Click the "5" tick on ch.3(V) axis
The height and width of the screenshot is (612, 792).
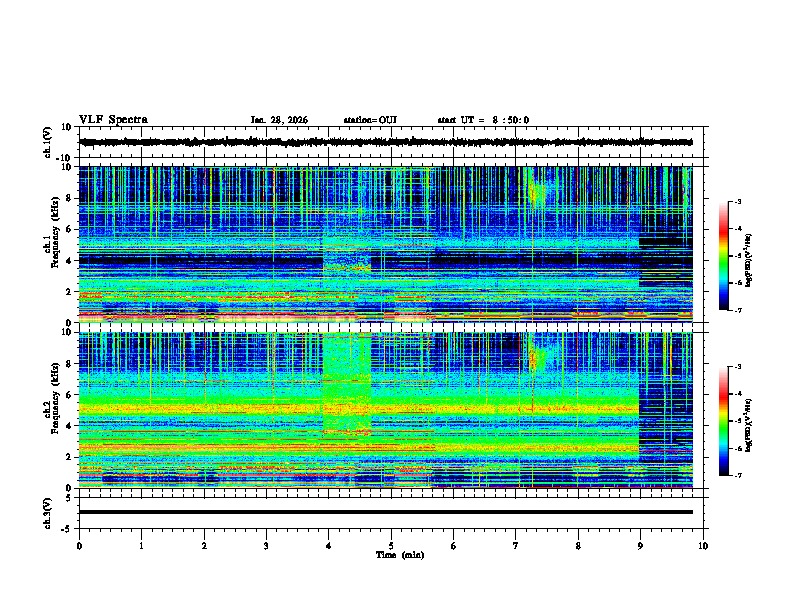coord(69,497)
